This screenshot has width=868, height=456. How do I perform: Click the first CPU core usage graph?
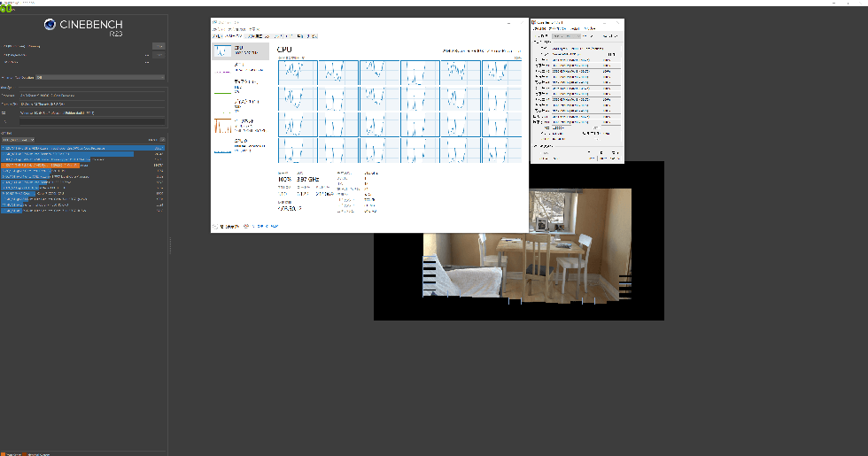pos(298,73)
